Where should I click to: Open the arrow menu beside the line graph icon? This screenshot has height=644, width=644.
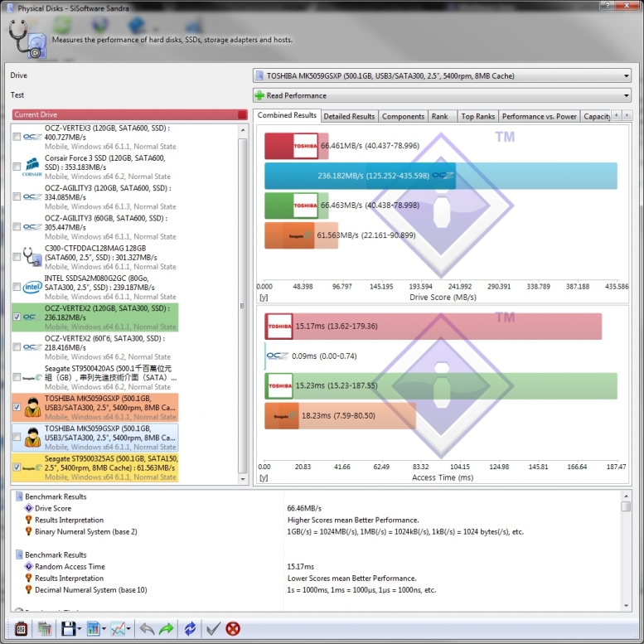coord(128,629)
